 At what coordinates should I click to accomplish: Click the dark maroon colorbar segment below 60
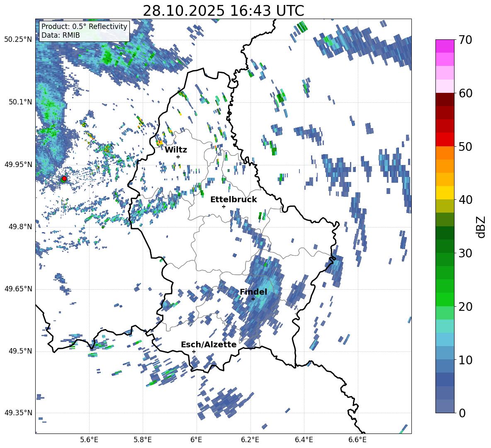click(x=445, y=99)
